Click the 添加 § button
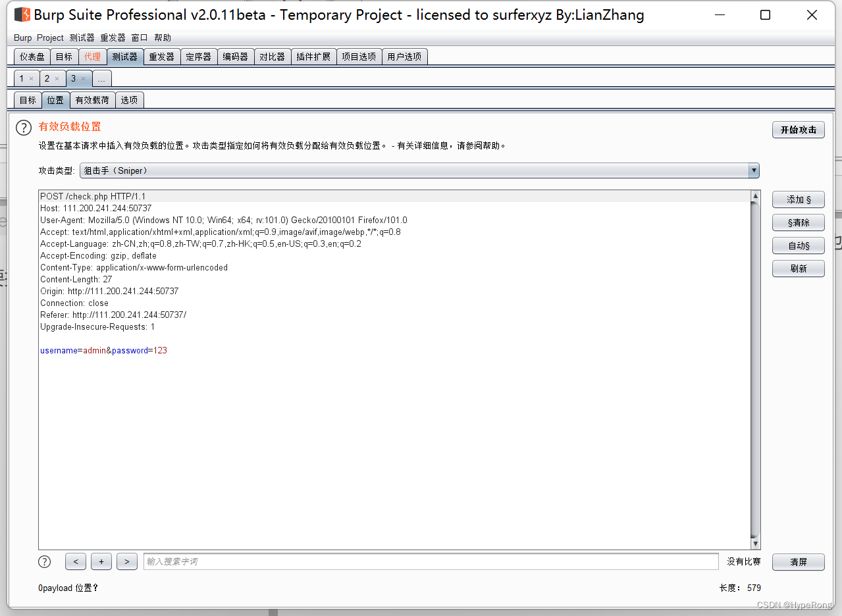The image size is (842, 616). click(799, 199)
